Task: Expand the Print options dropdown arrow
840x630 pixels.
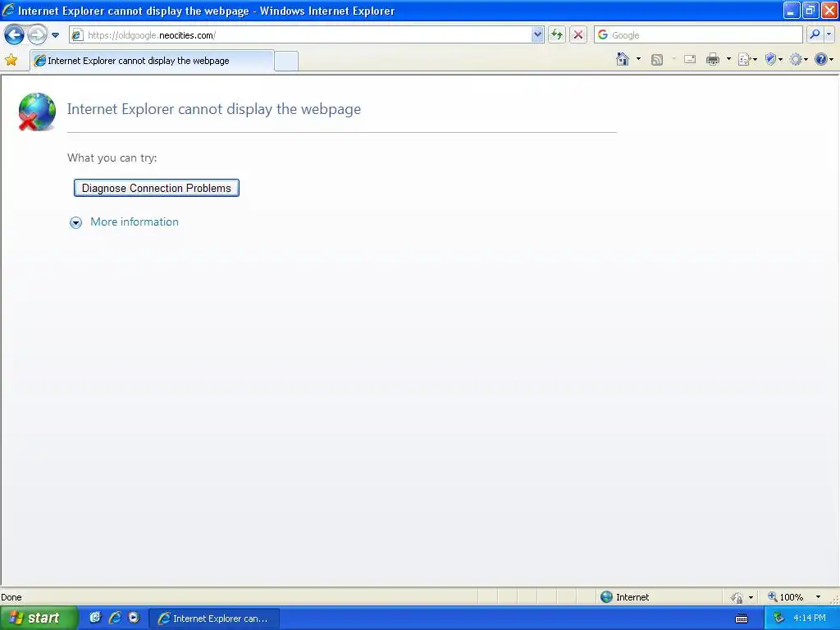Action: (728, 59)
